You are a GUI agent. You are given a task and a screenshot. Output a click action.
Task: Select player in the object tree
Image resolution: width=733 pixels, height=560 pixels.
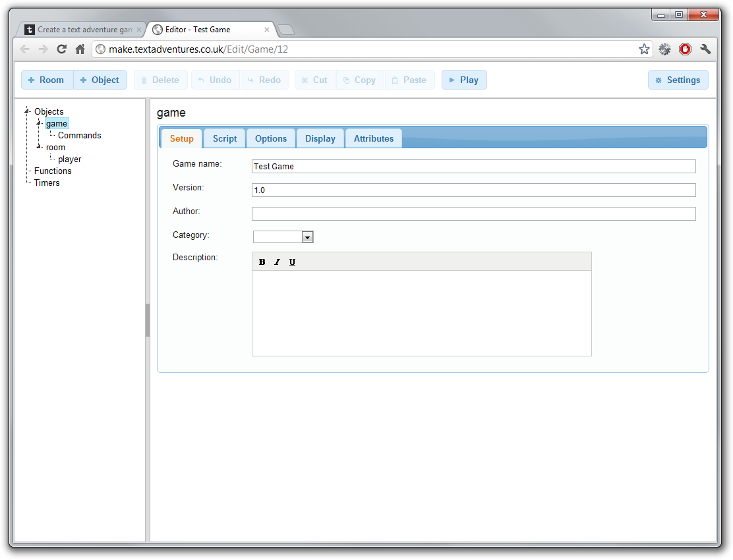point(70,159)
